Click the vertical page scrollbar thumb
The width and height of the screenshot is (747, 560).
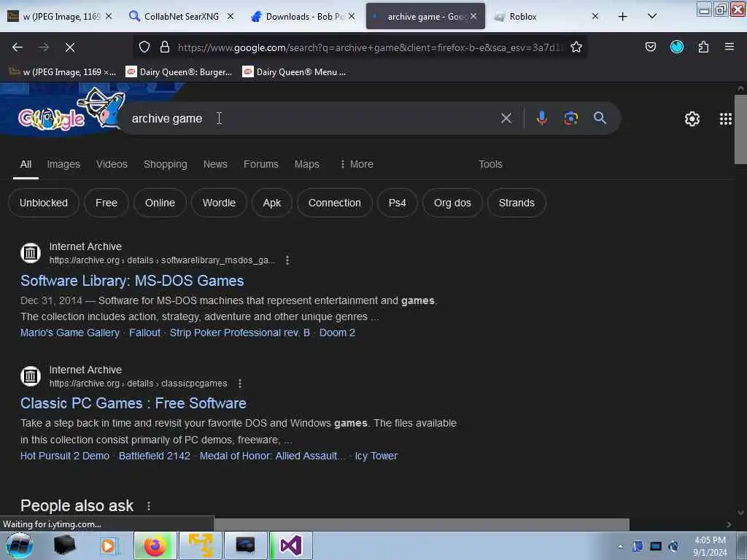[x=740, y=129]
